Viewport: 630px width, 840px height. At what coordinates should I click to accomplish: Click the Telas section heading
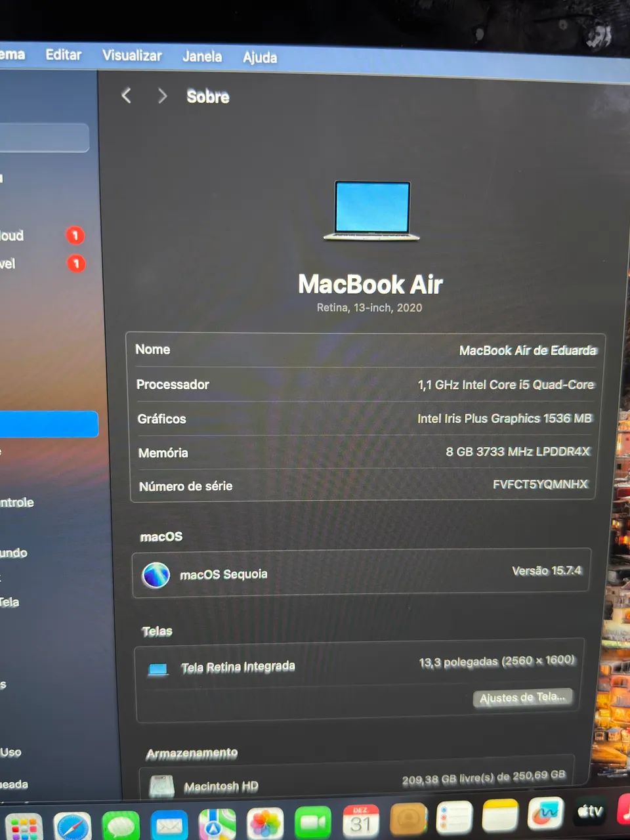tap(157, 631)
